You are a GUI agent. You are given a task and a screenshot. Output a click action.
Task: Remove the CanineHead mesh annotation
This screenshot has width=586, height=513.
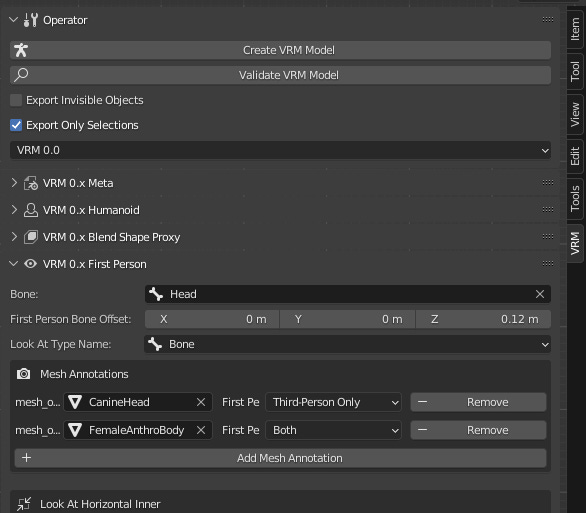pyautogui.click(x=478, y=402)
